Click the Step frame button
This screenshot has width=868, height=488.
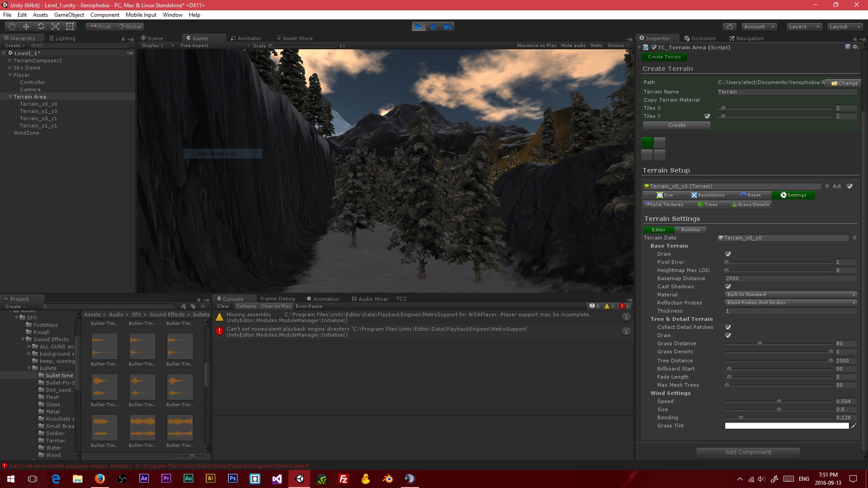click(x=448, y=27)
